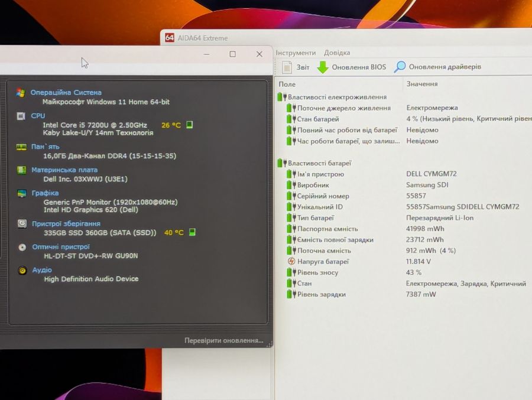The height and width of the screenshot is (400, 532).
Task: Open the Аудіо section link
Action: (x=42, y=270)
